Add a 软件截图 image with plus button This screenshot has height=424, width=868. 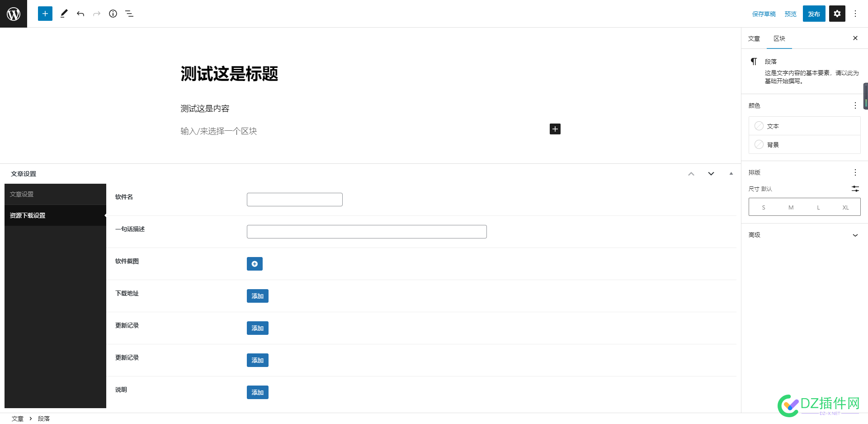(255, 264)
